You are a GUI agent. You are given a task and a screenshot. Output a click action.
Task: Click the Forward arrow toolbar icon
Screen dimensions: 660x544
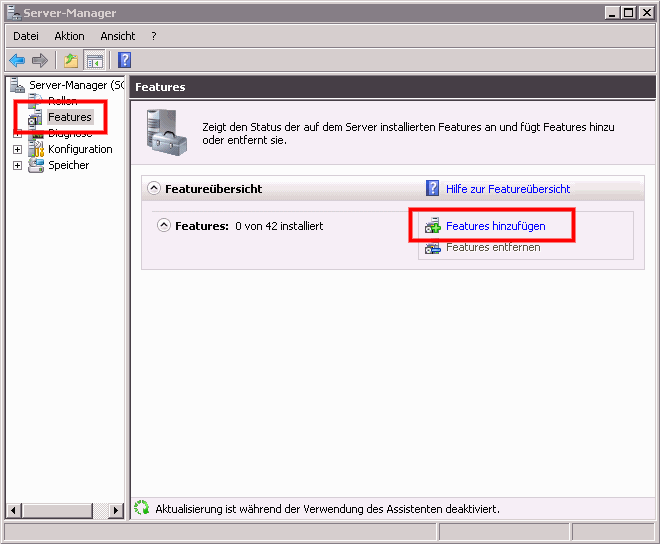click(x=40, y=60)
